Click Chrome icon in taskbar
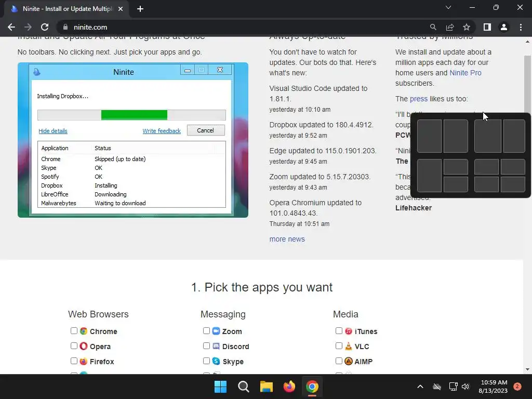 click(x=312, y=387)
